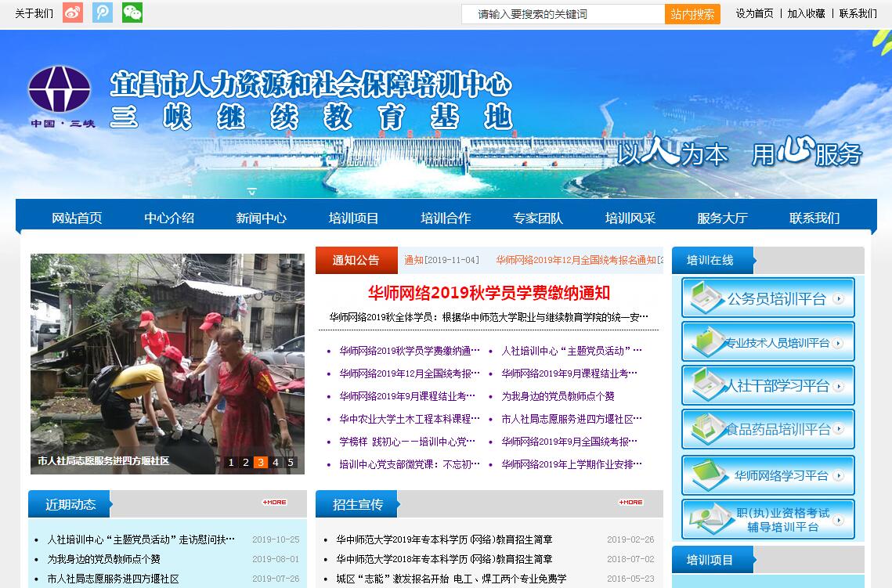Focus the keyword search input field

coord(562,14)
